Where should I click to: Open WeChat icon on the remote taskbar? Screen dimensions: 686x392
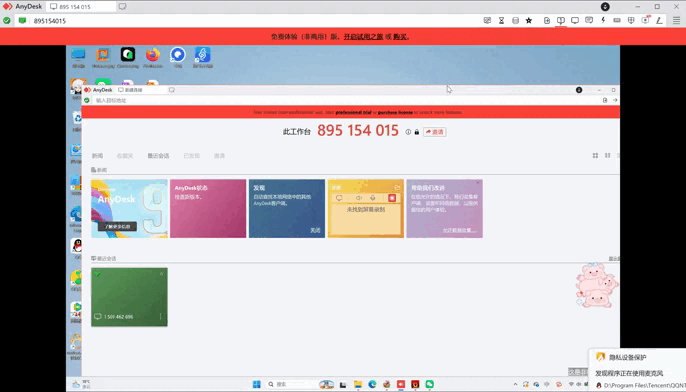point(430,384)
